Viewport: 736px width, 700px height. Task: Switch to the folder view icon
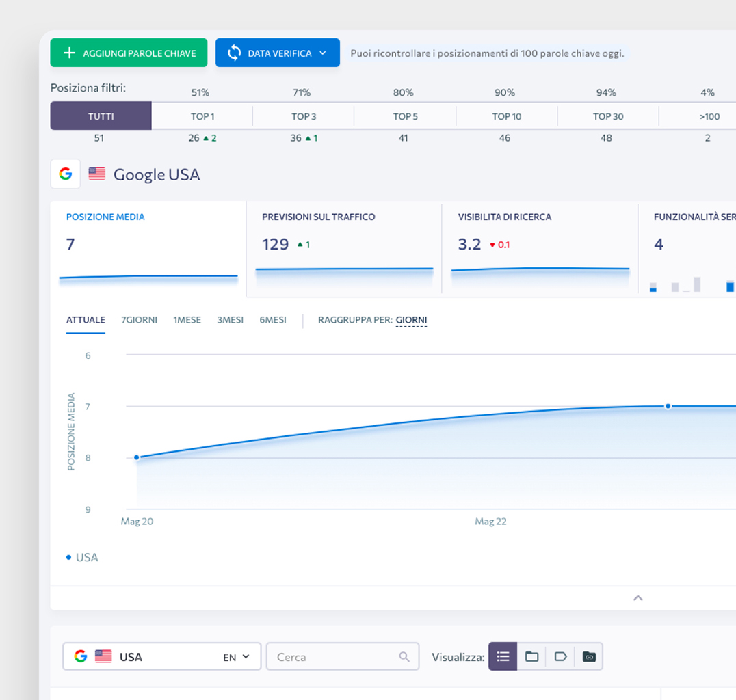[531, 657]
